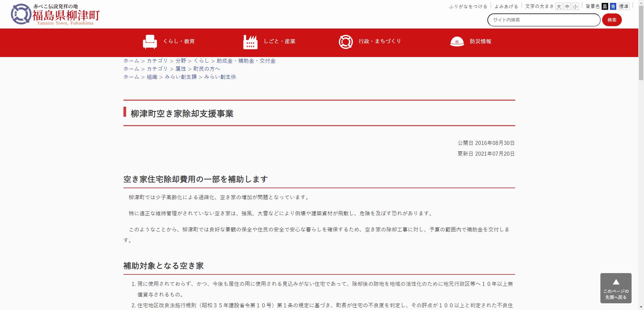Choose blue background color swatch 青
This screenshot has height=310, width=644.
click(x=613, y=6)
